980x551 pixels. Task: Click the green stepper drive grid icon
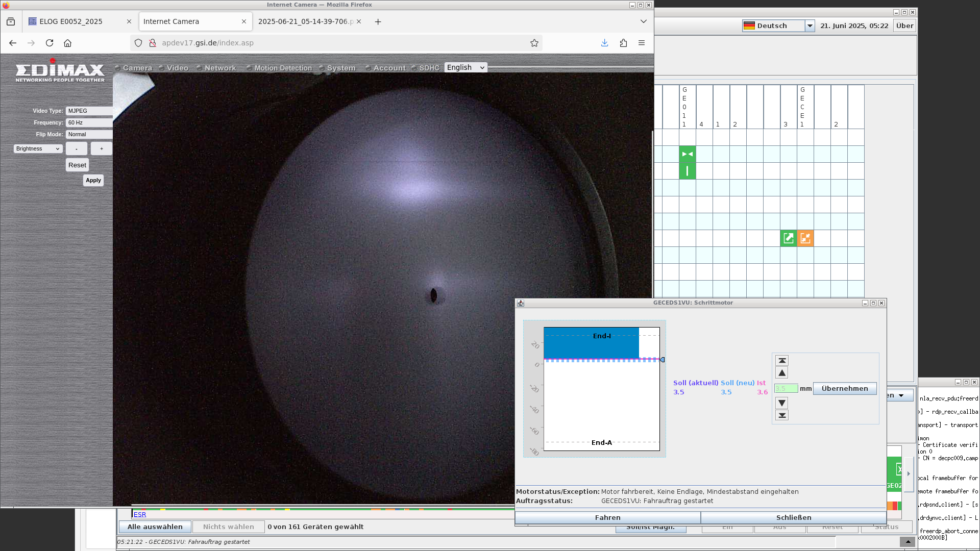pyautogui.click(x=789, y=238)
